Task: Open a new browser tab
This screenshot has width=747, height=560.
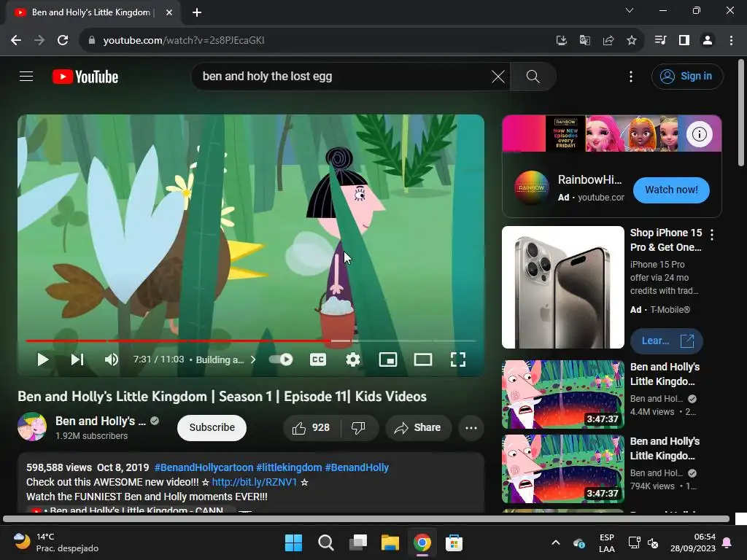Action: pyautogui.click(x=197, y=12)
